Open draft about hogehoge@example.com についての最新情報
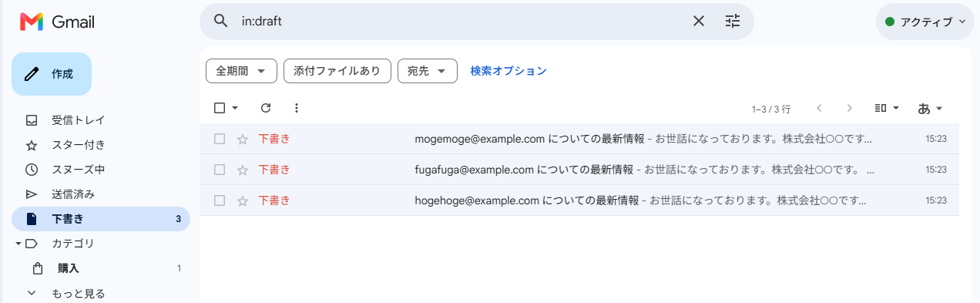 [x=579, y=200]
